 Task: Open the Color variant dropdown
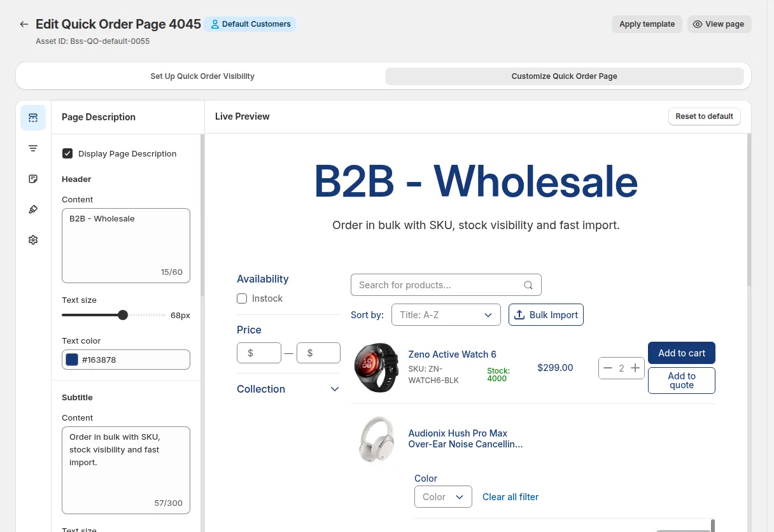click(443, 497)
